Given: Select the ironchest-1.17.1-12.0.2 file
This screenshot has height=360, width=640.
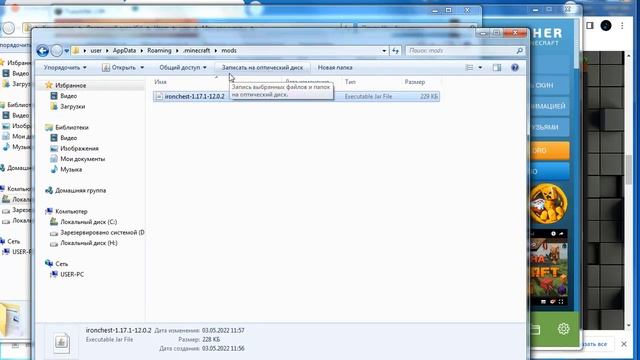Looking at the screenshot, I should pos(296,96).
